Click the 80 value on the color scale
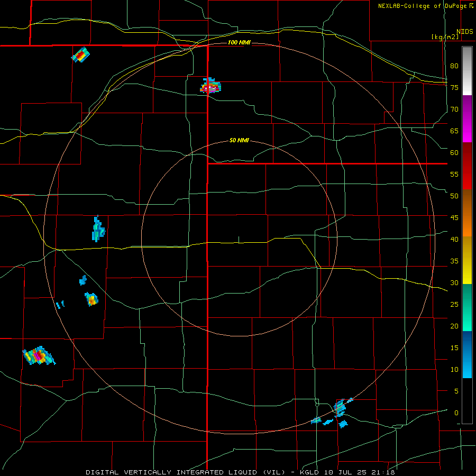The height and width of the screenshot is (476, 476). point(454,66)
